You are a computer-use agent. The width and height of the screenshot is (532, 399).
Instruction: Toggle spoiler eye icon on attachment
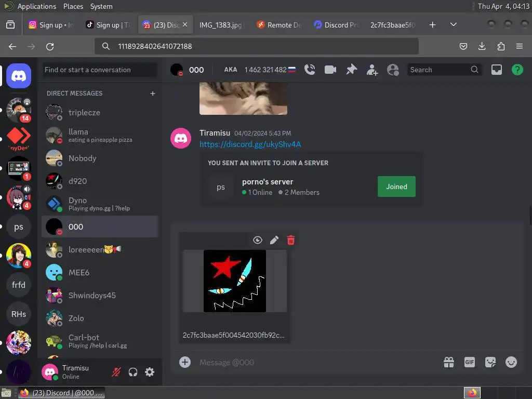tap(258, 240)
